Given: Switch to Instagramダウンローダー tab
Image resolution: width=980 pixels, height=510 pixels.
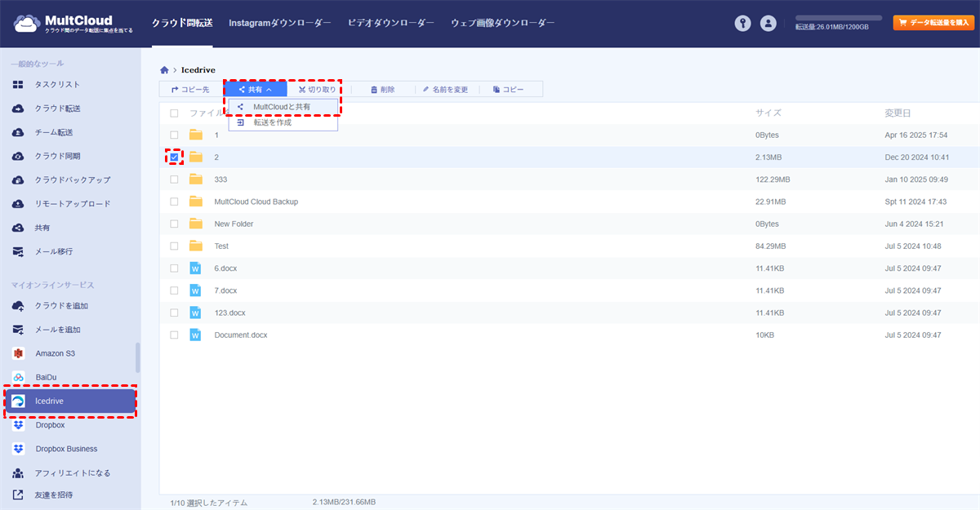Looking at the screenshot, I should 280,24.
